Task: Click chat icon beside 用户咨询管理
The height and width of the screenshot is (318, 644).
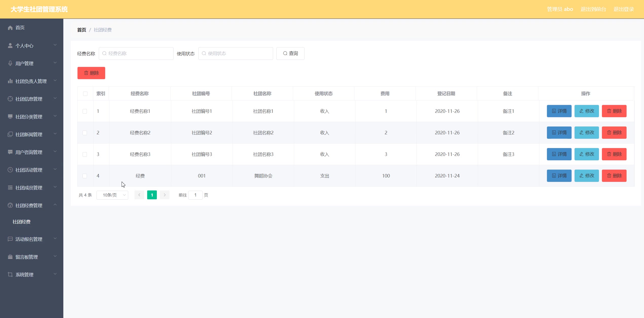Action: pyautogui.click(x=10, y=152)
